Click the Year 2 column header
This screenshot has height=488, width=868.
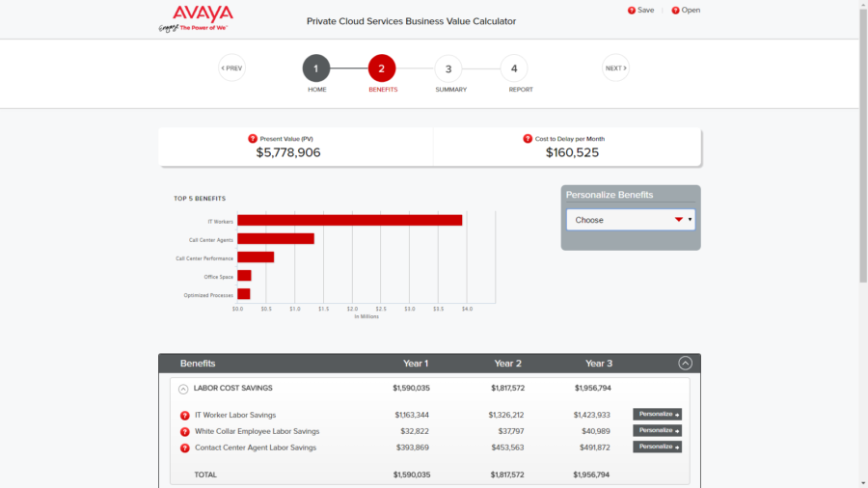tap(507, 364)
